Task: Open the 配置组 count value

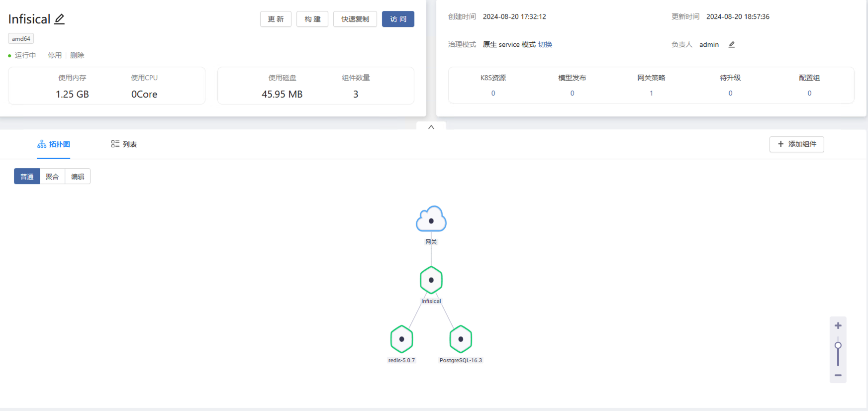Action: (x=809, y=93)
